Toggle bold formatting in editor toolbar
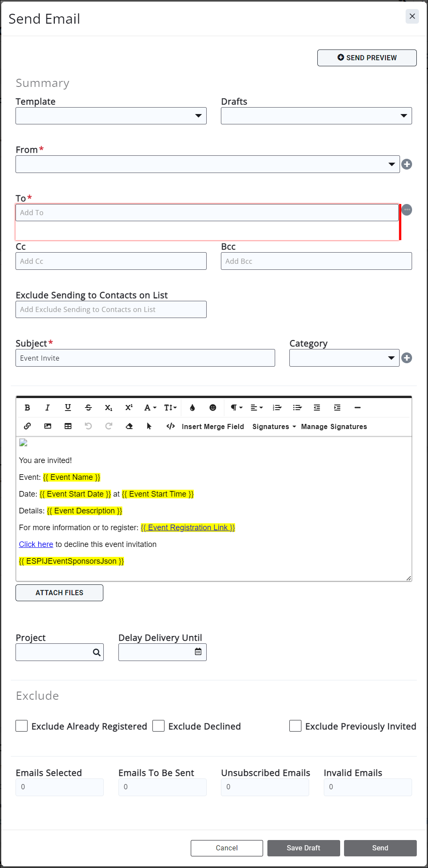The height and width of the screenshot is (868, 428). click(x=27, y=408)
